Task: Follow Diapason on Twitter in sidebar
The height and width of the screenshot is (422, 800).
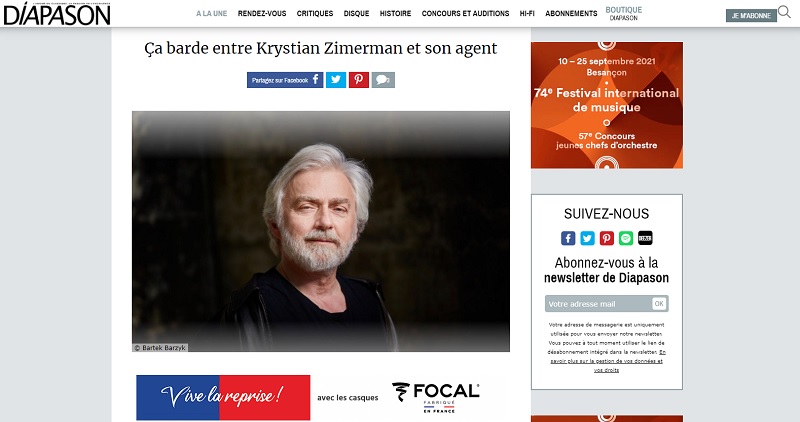Action: click(x=587, y=238)
